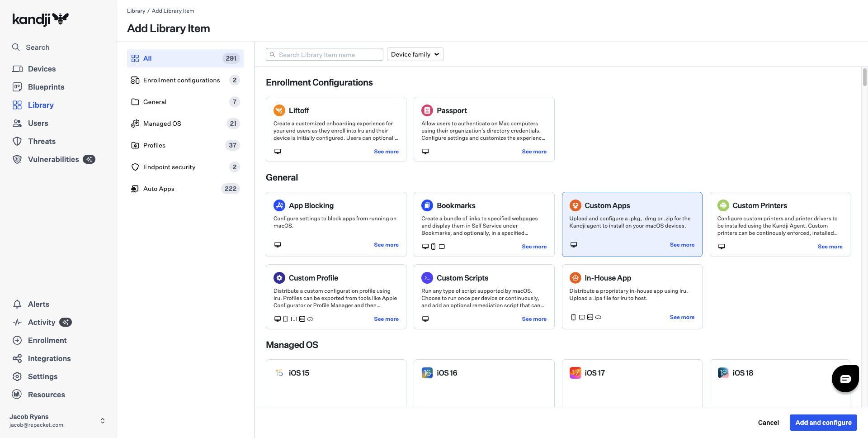Click See more on App Blocking card
Viewport: 868px width, 438px height.
386,245
